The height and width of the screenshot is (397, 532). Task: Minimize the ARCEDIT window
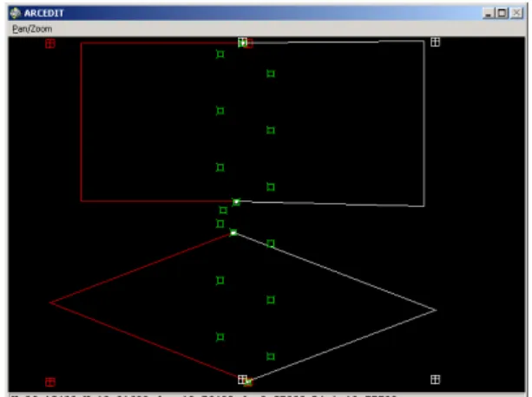point(489,13)
